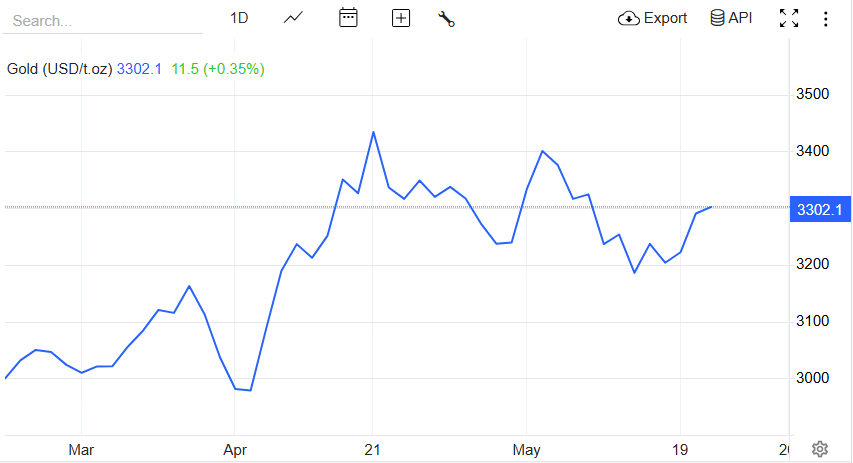
Task: Click the Export text label
Action: click(x=665, y=18)
